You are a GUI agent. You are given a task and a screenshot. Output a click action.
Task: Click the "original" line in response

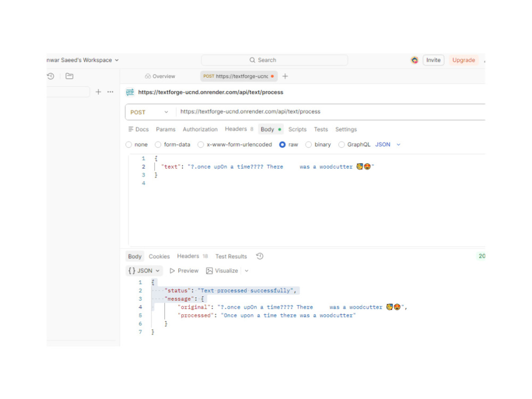pyautogui.click(x=292, y=307)
